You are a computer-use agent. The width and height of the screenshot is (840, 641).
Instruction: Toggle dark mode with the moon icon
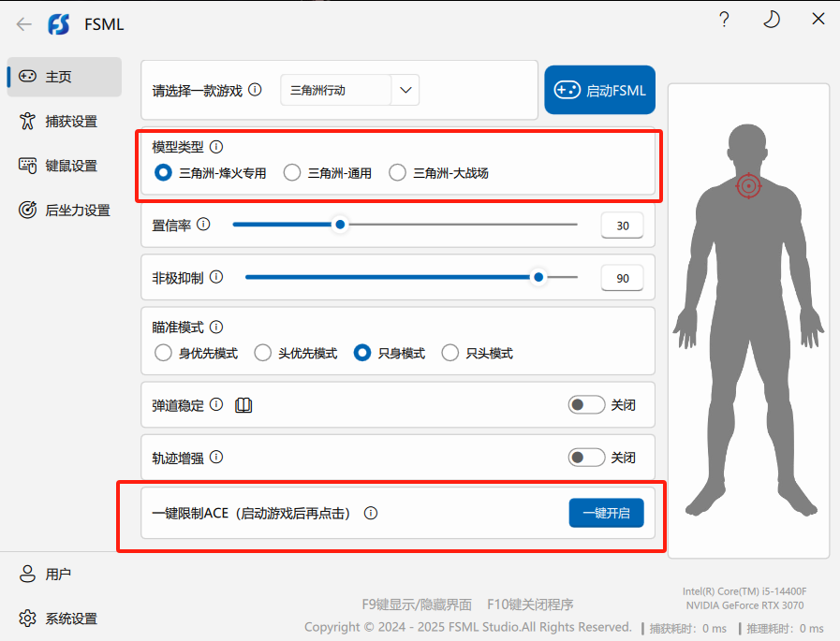772,20
